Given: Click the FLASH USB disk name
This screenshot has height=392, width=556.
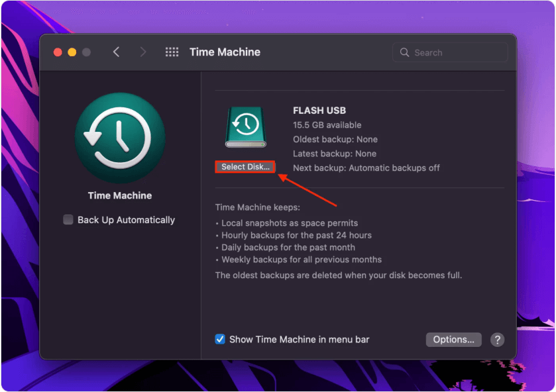Looking at the screenshot, I should tap(319, 111).
